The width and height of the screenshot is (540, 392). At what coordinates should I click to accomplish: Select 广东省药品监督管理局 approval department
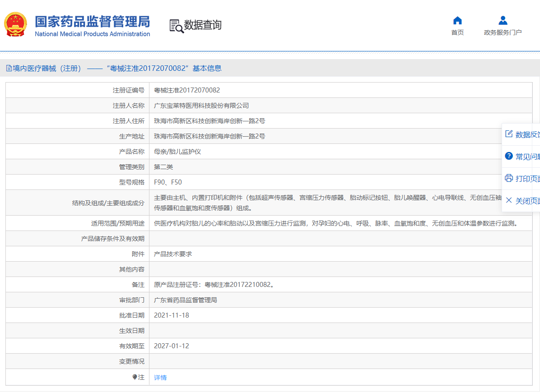(186, 300)
